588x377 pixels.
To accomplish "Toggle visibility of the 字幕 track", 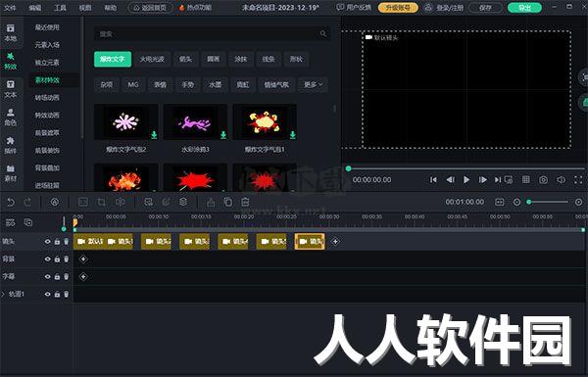I will (47, 276).
